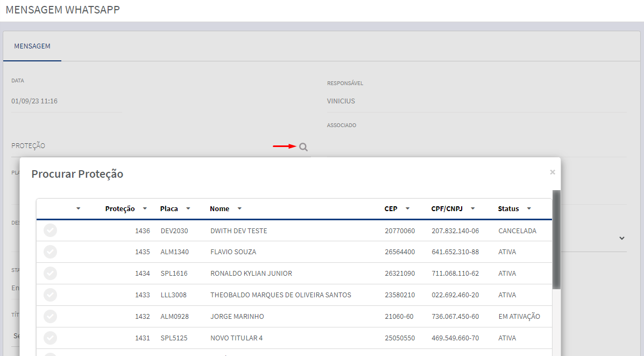Click CEP value 21060-60
This screenshot has width=644, height=356.
pos(399,316)
